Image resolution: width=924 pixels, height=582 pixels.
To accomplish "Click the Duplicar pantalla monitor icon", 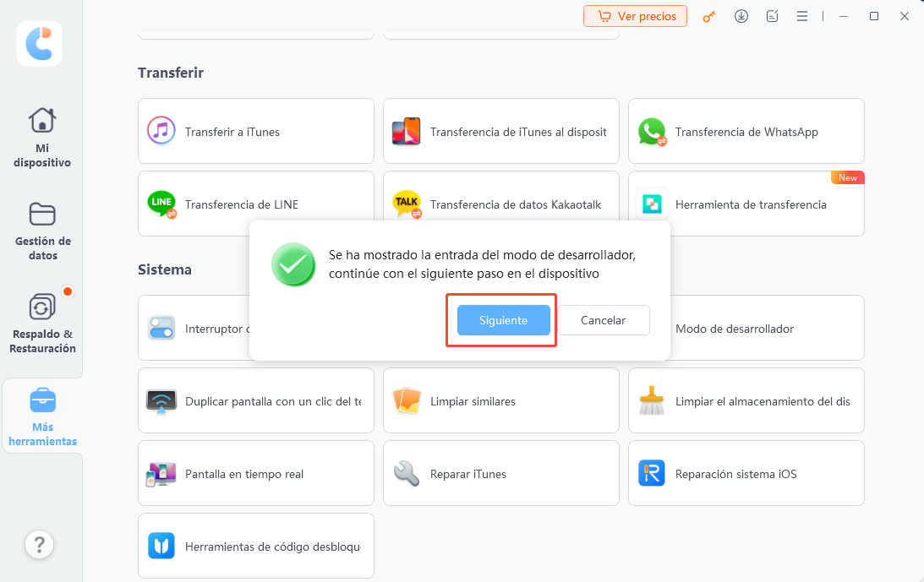I will [161, 401].
